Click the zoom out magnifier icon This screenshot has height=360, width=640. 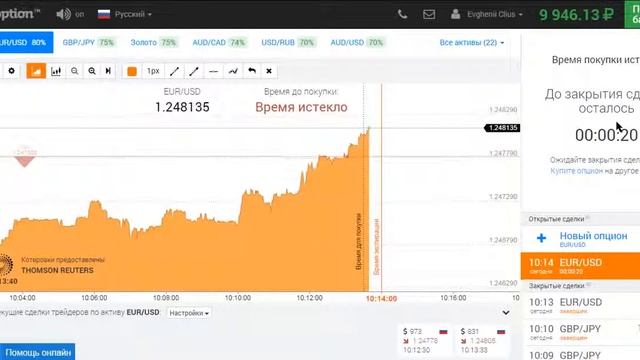74,71
